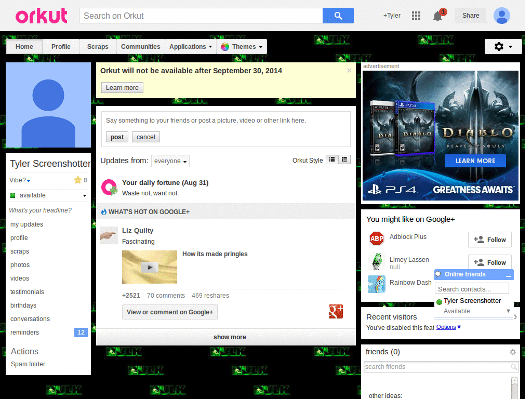Open the account avatar in header
The width and height of the screenshot is (532, 399).
[x=501, y=16]
